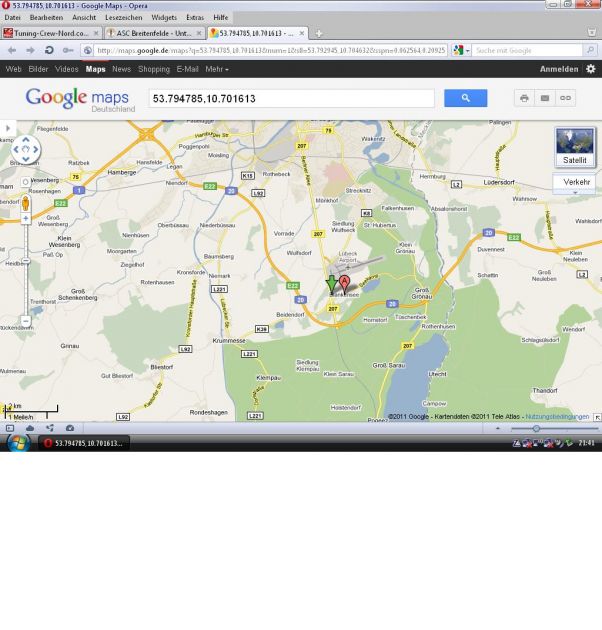Click the Google maps logo

click(80, 99)
